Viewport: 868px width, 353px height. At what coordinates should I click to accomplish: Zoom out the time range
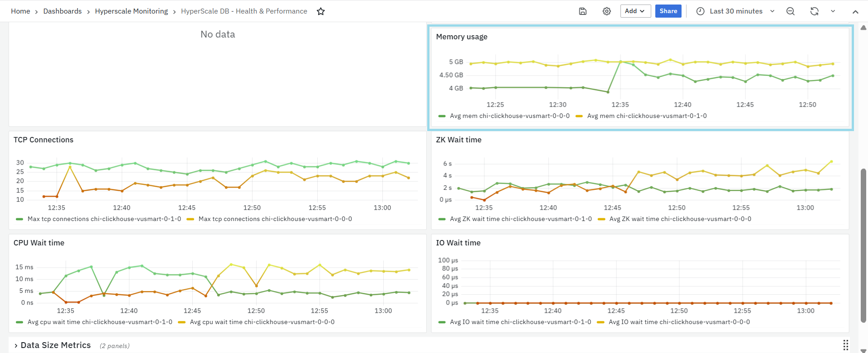pos(791,11)
